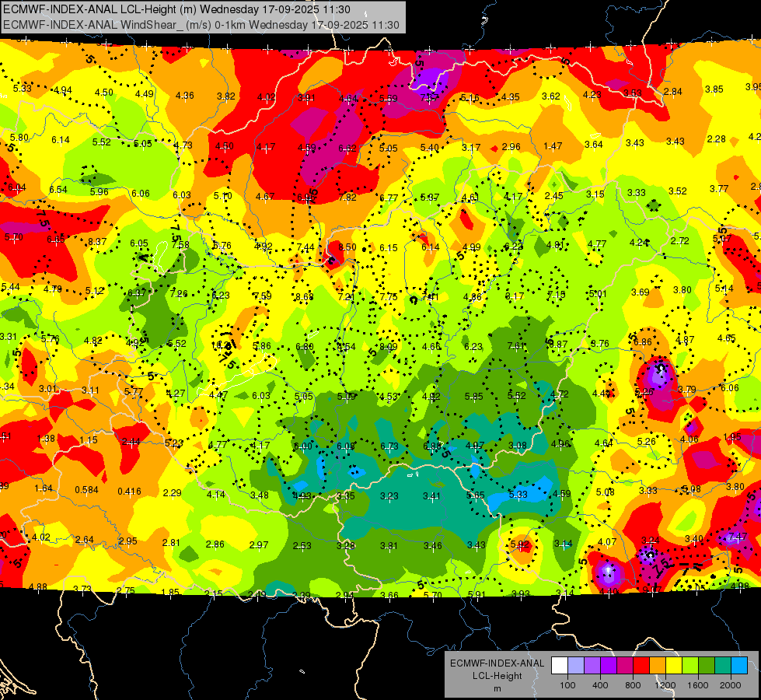Choose the orange legend swatch
This screenshot has width=761, height=700.
coord(658,666)
